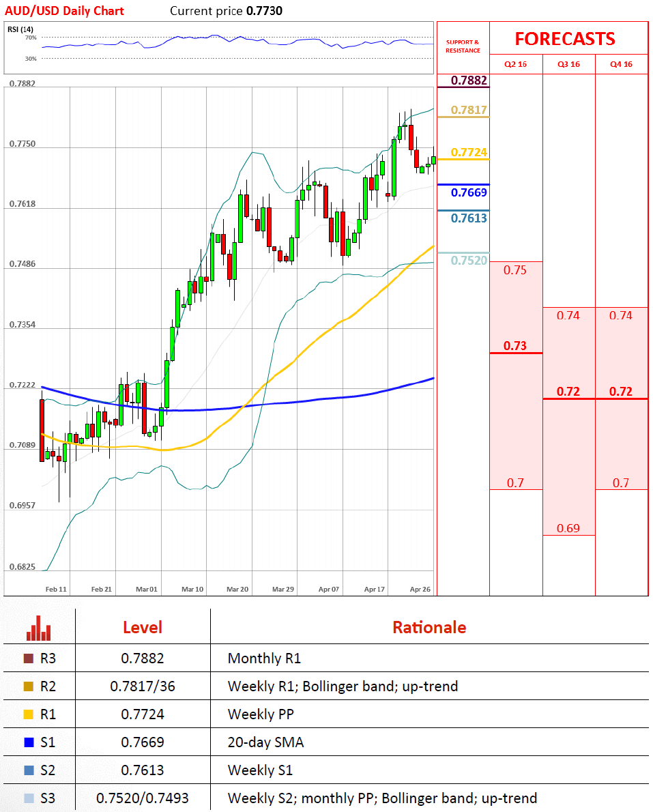653x812 pixels.
Task: Click the Q2 16 lower forecast 0.7
Action: pos(515,482)
